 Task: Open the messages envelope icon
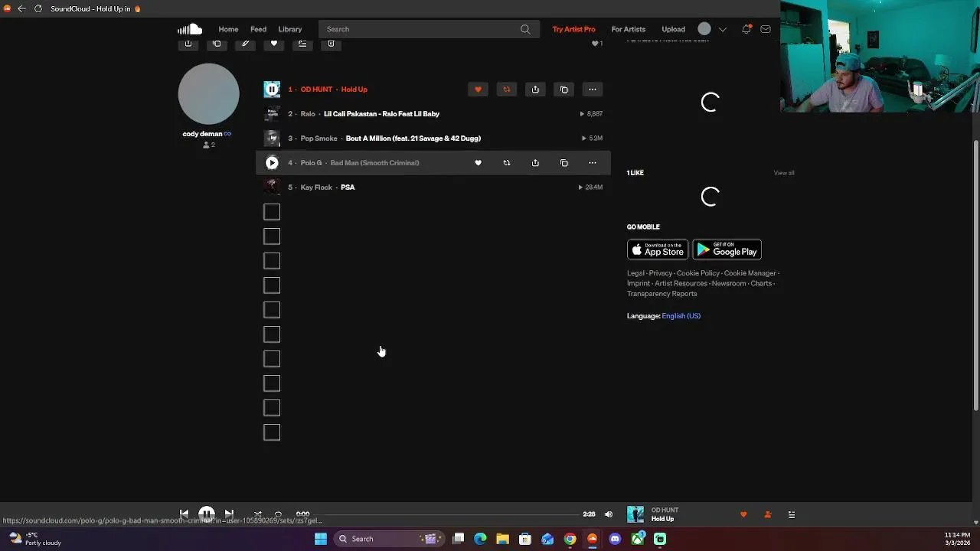pos(766,29)
